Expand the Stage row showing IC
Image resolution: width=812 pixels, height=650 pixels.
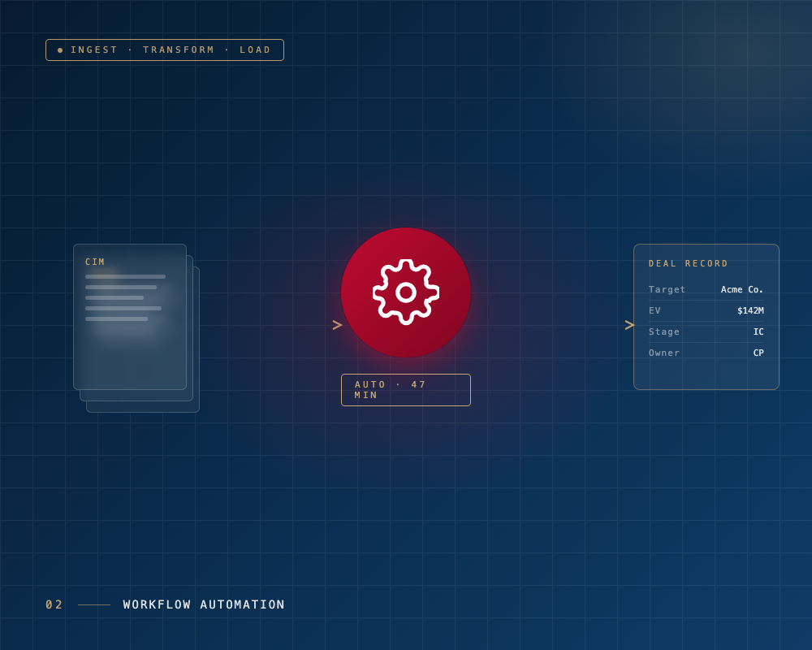(x=706, y=331)
